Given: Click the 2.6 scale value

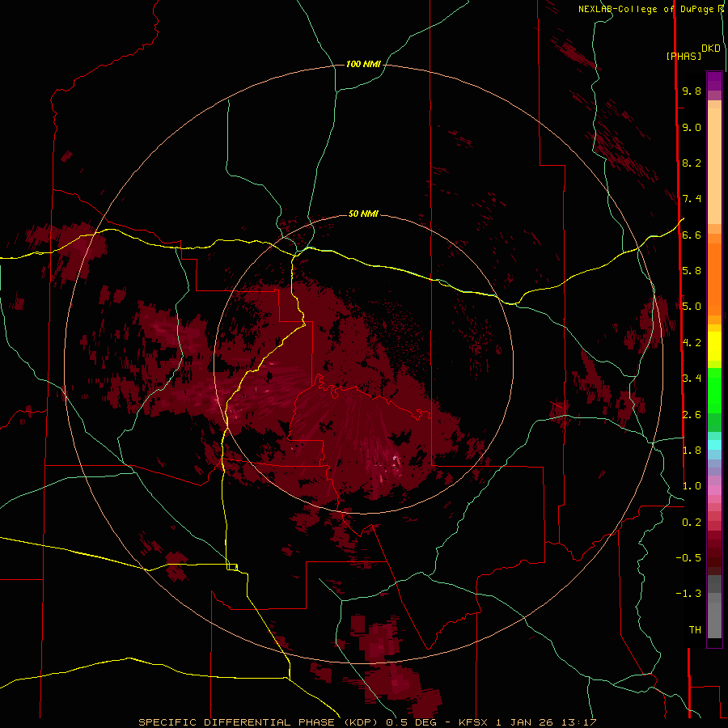Looking at the screenshot, I should pos(692,415).
